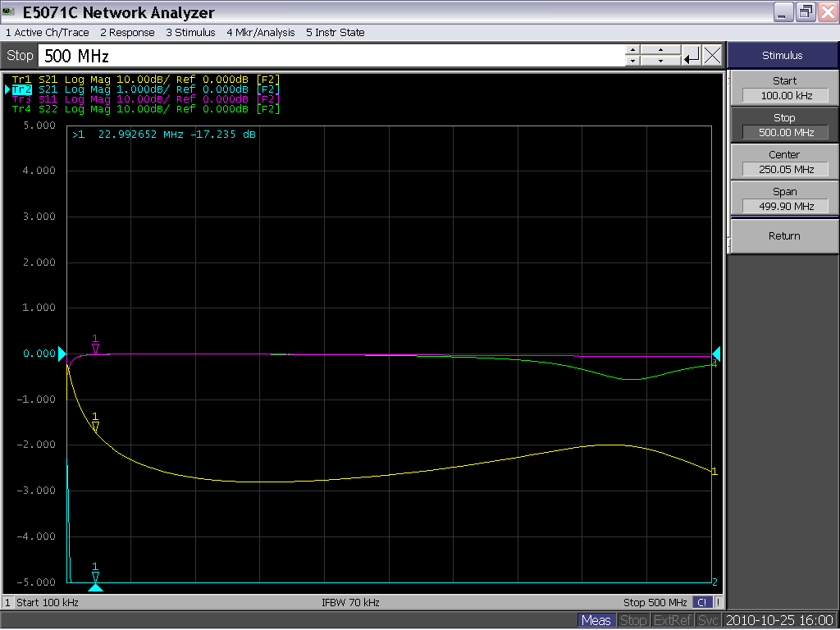This screenshot has width=840, height=630.
Task: Close the entry bar with X icon
Action: (x=713, y=56)
